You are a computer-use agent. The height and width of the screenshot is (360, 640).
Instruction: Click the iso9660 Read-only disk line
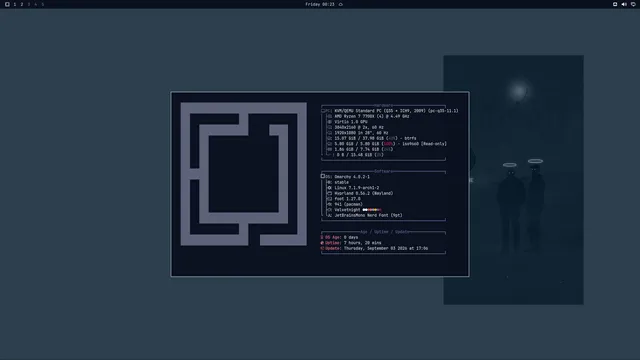pos(391,144)
